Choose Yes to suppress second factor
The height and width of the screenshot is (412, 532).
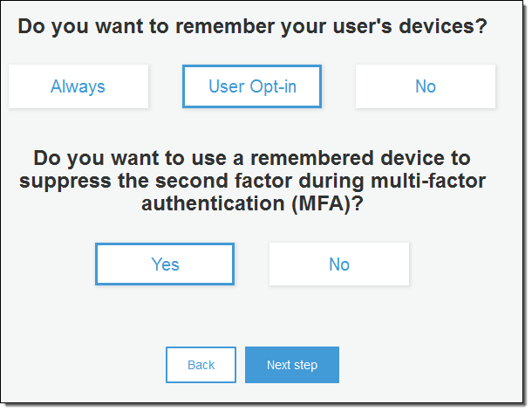click(x=165, y=264)
